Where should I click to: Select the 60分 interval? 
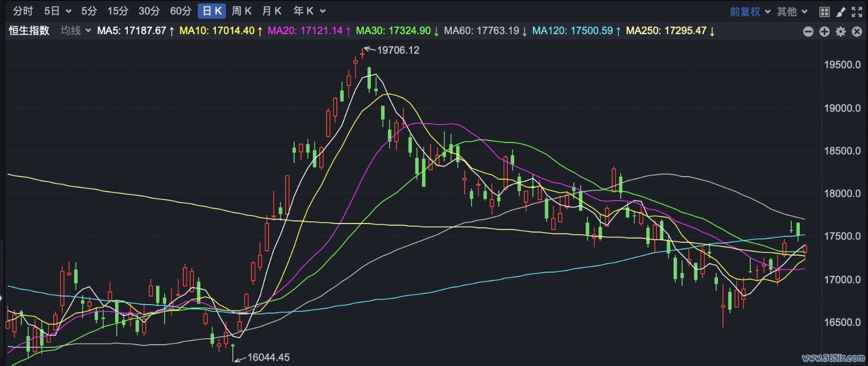tap(181, 11)
